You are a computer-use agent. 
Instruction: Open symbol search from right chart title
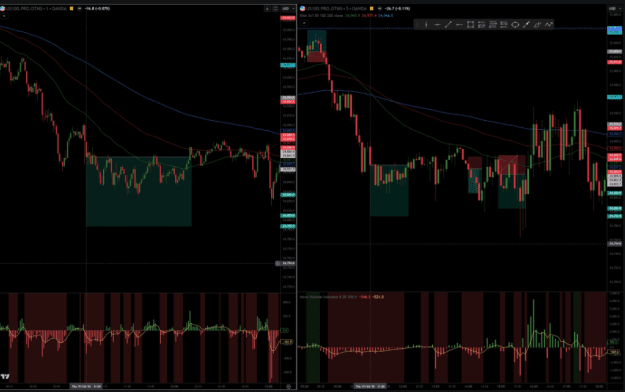[336, 8]
